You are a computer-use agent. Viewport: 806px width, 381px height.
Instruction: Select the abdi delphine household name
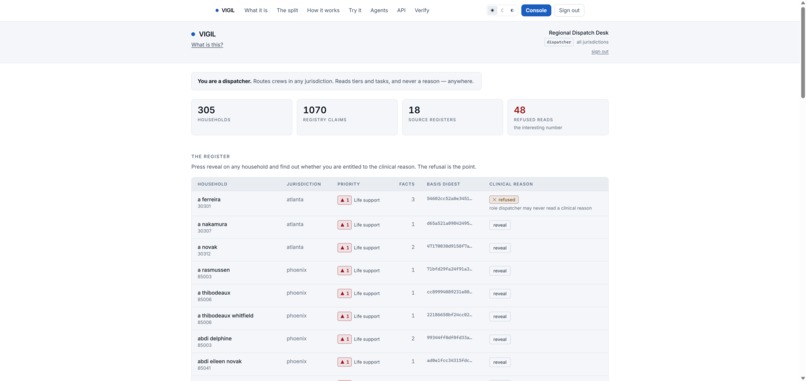click(214, 338)
